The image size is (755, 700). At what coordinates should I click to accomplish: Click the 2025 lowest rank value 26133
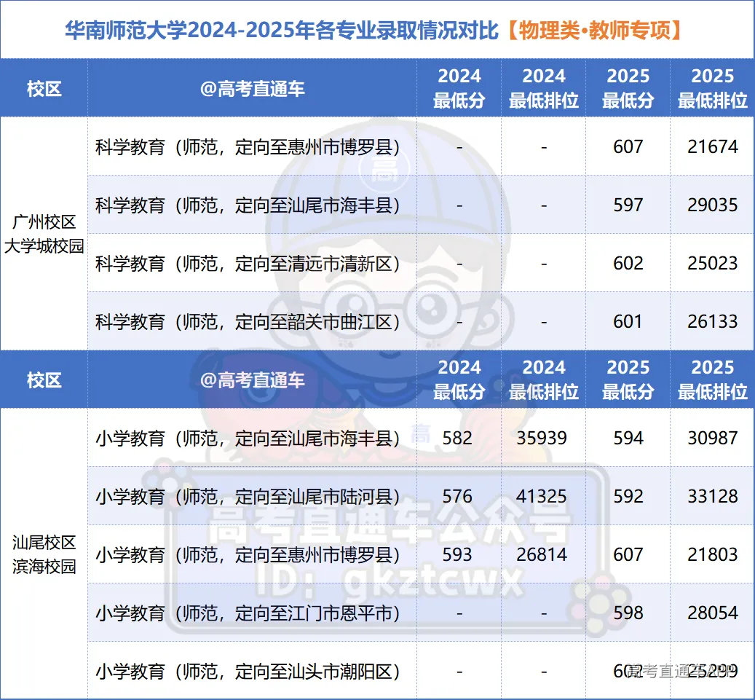click(x=712, y=321)
